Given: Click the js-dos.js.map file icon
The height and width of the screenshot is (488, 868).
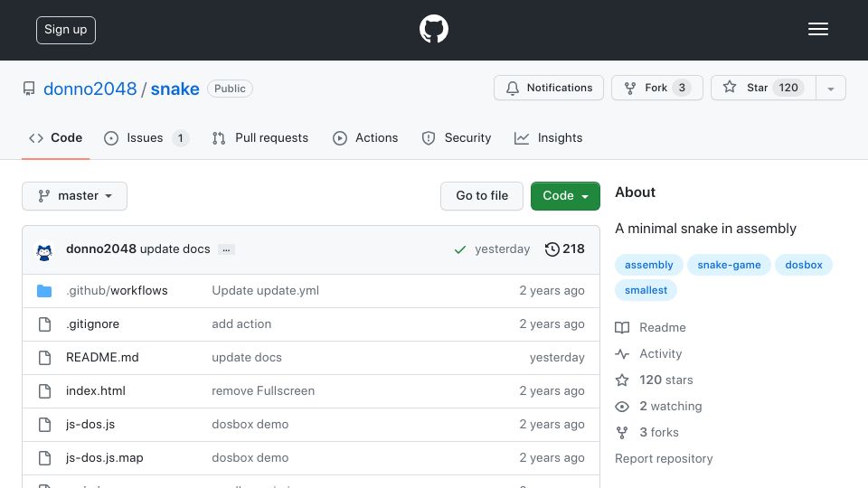Looking at the screenshot, I should [x=45, y=458].
